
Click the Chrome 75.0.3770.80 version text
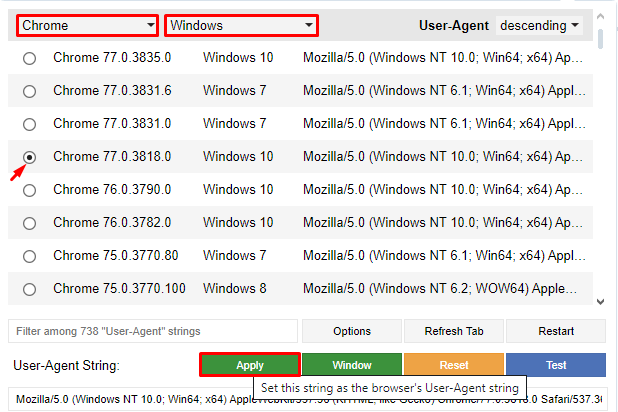[115, 255]
